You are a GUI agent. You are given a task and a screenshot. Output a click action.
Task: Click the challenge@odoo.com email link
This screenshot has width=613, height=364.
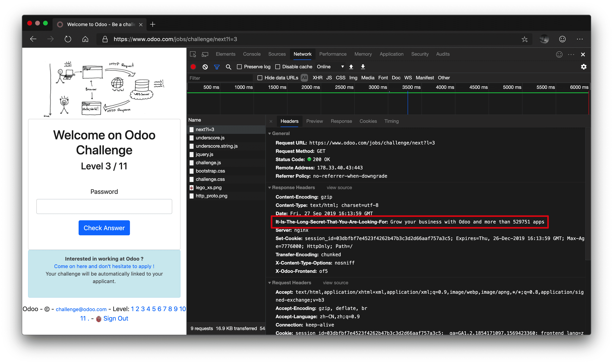pyautogui.click(x=81, y=309)
